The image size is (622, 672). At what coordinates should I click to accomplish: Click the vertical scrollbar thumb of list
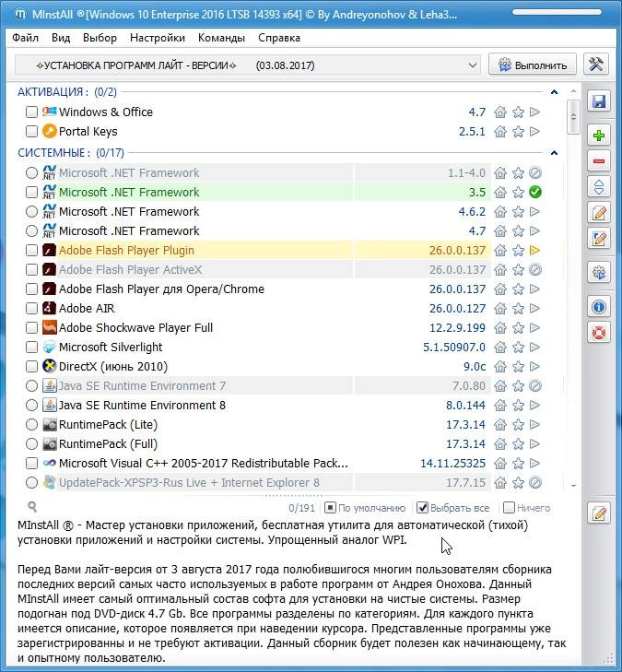pos(573,116)
